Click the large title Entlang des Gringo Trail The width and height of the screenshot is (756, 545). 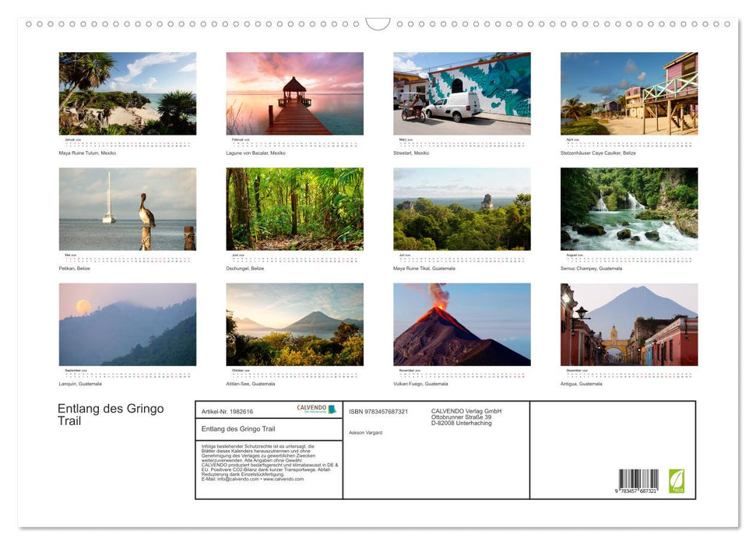(x=111, y=415)
